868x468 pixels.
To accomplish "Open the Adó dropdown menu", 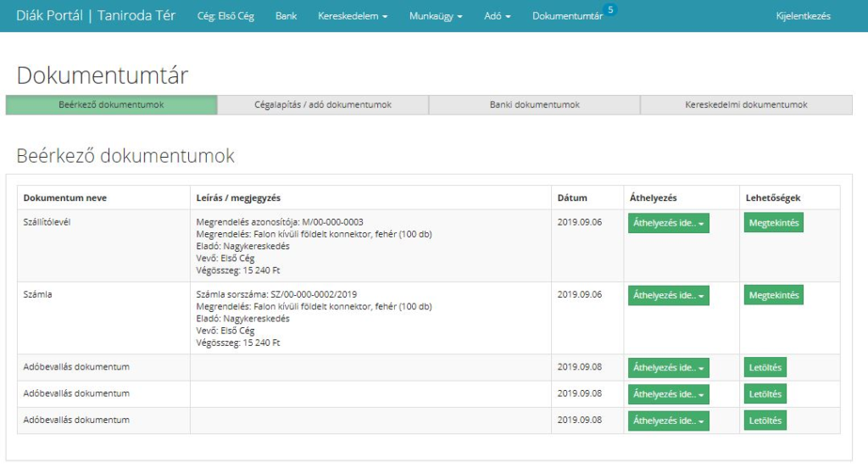I will [x=497, y=16].
